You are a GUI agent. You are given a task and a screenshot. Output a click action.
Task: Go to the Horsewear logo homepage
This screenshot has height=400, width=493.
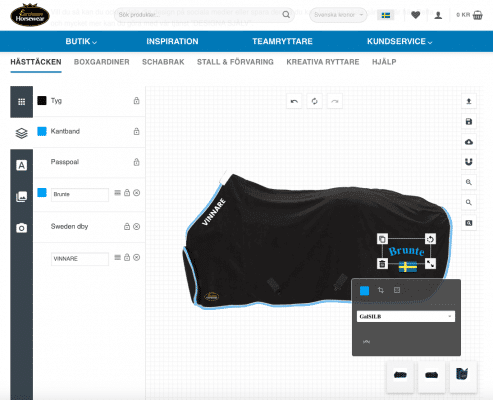pyautogui.click(x=30, y=15)
